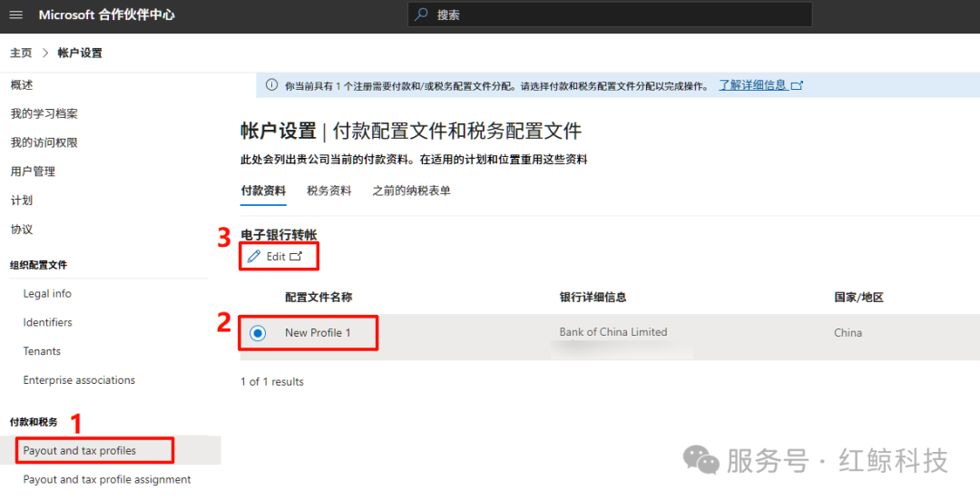Click the Bank of China Limited cell
The width and height of the screenshot is (980, 500).
point(613,332)
